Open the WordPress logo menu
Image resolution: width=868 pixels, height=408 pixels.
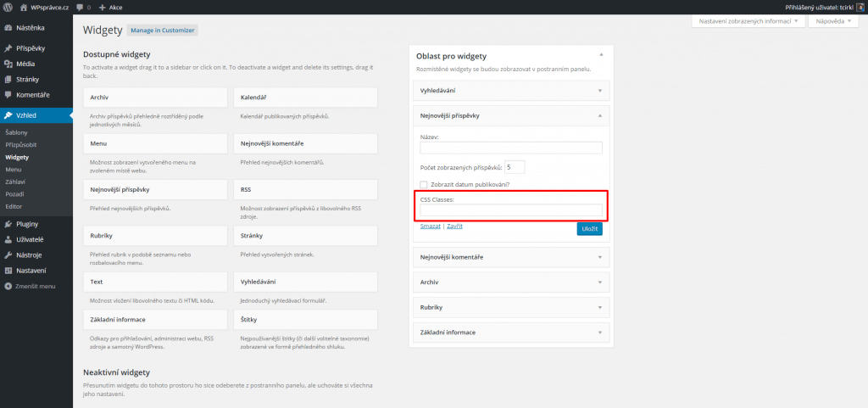tap(8, 7)
